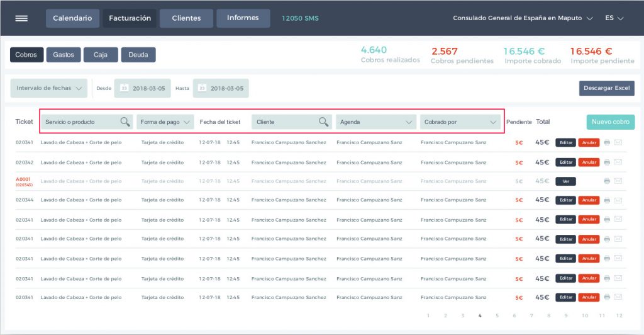Click the Importe pendiente amount
This screenshot has width=644, height=335.
pyautogui.click(x=591, y=52)
